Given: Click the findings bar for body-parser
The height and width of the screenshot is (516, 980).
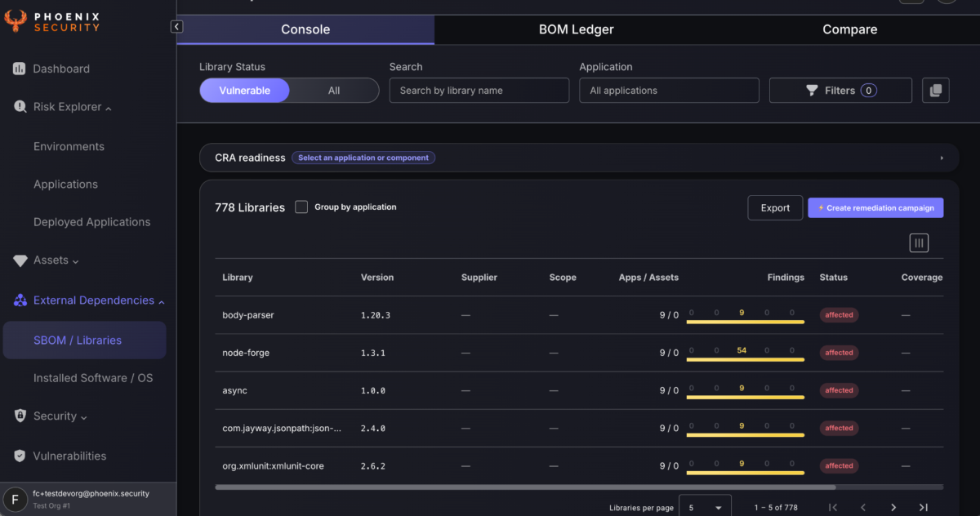Looking at the screenshot, I should tap(746, 322).
